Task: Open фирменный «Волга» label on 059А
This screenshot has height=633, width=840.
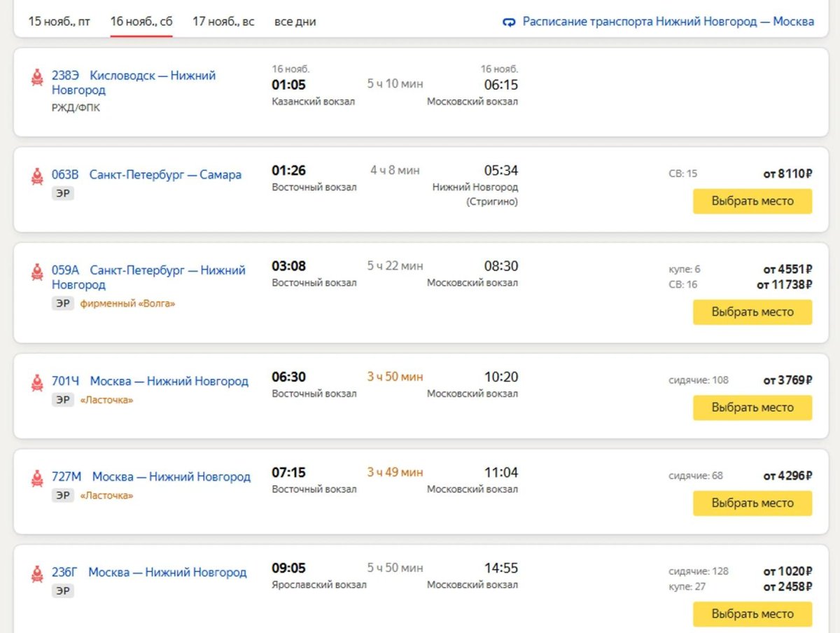Action: [127, 304]
